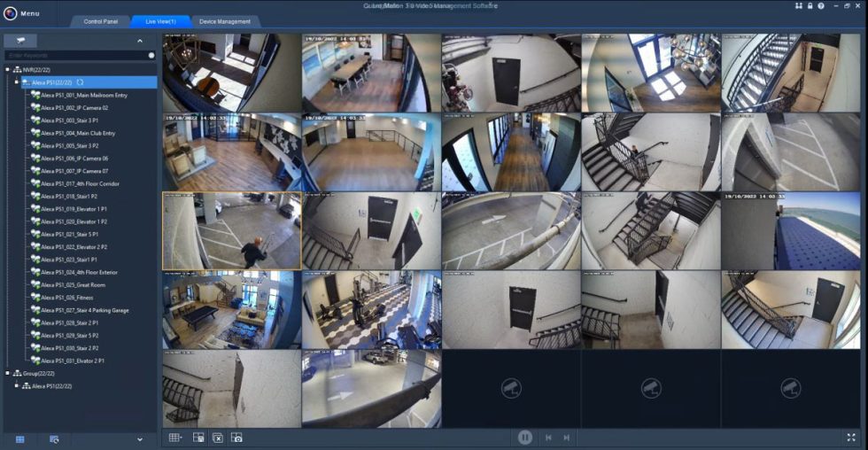Select camera Alexa PS1_028_Stair 2 P1
The width and height of the screenshot is (868, 450).
pyautogui.click(x=70, y=322)
